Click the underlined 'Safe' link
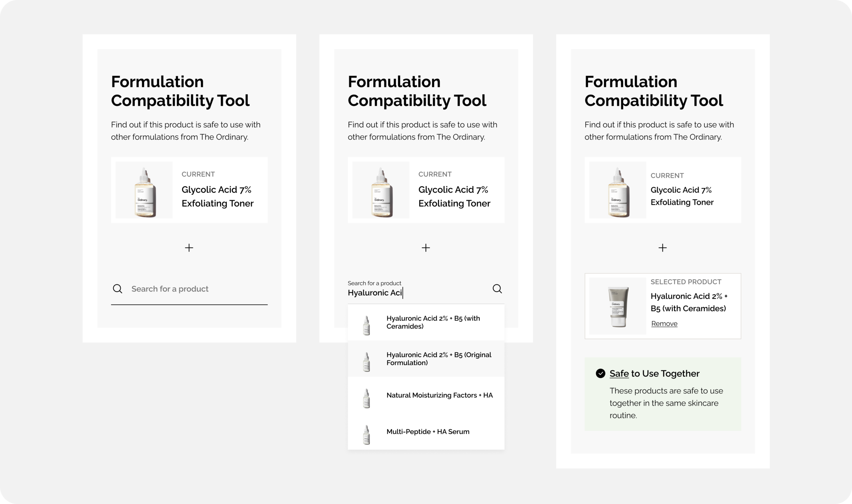 [619, 373]
